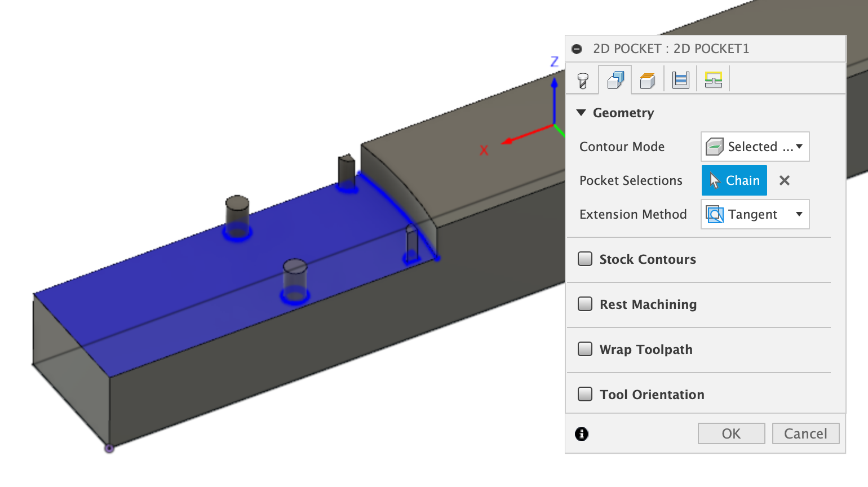Click the Selected contour mode icon
Image resolution: width=868 pixels, height=487 pixels.
point(714,146)
